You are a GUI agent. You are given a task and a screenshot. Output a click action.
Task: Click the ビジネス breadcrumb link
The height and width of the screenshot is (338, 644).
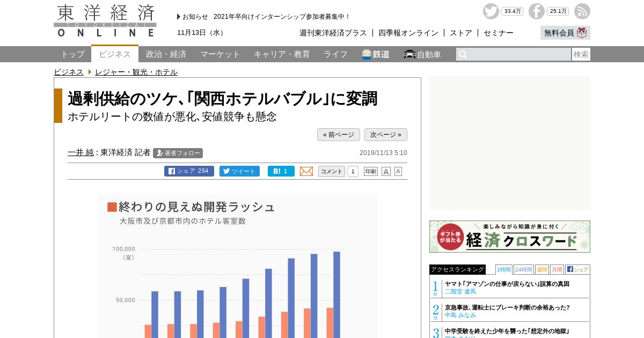(69, 72)
